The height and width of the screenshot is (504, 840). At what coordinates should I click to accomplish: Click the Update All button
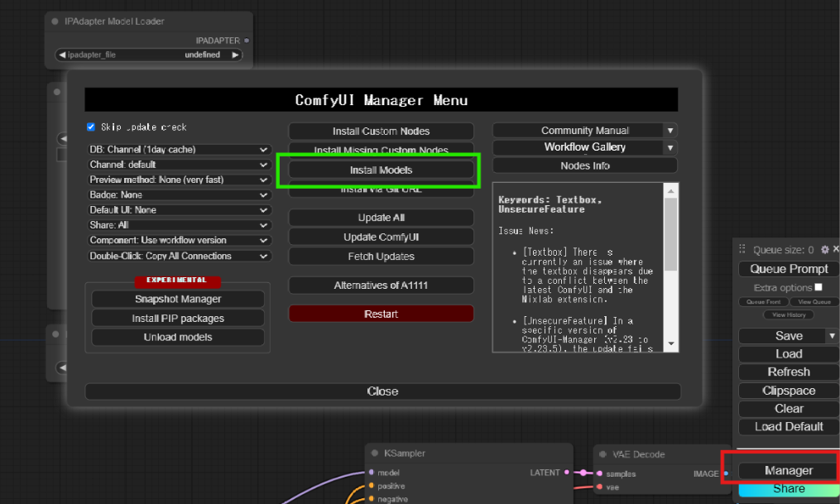381,218
